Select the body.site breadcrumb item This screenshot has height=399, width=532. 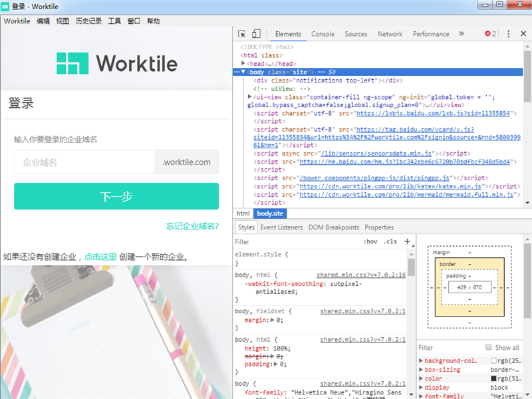(x=270, y=213)
